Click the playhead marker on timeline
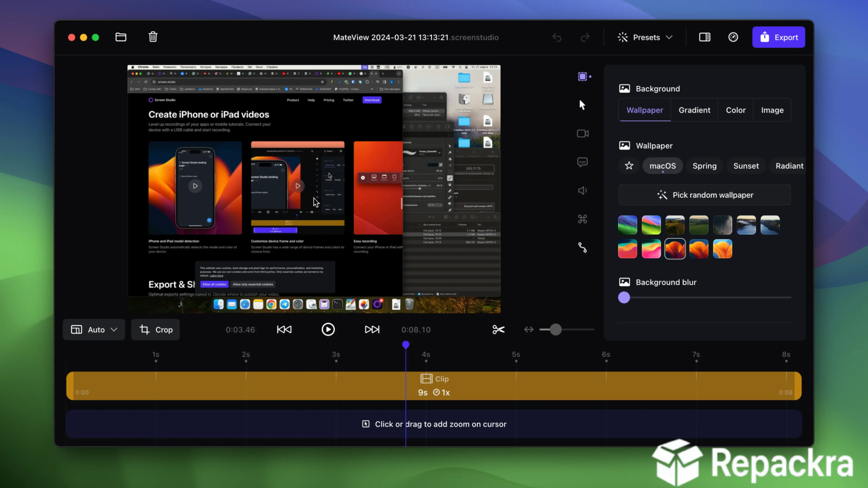 pyautogui.click(x=406, y=345)
